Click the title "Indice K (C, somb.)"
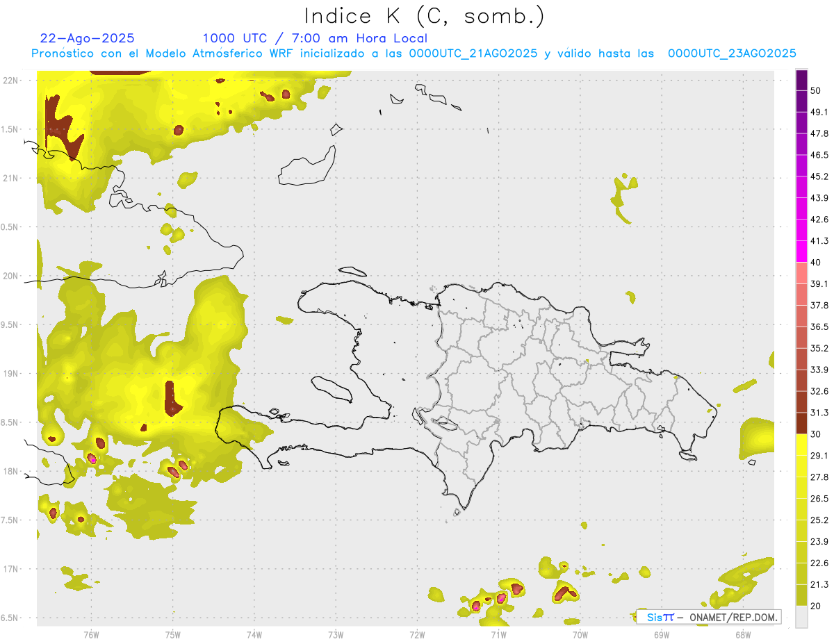Viewport: 834px width, 644px height. point(424,16)
